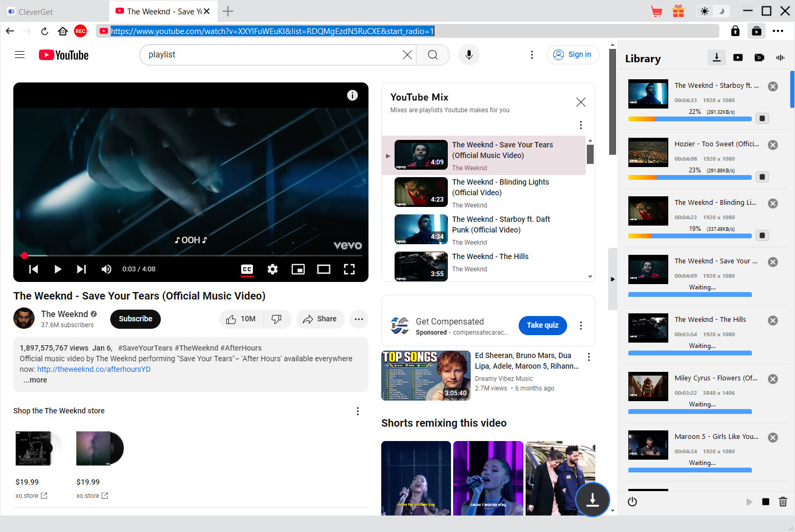Open sponsored ad options menu
This screenshot has height=532, width=795.
coord(581,326)
